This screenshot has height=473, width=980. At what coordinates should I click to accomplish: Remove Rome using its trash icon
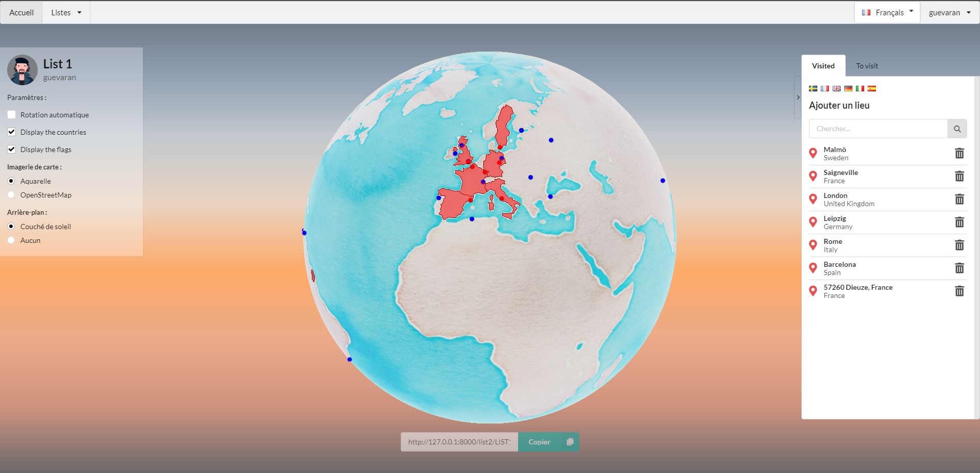959,245
